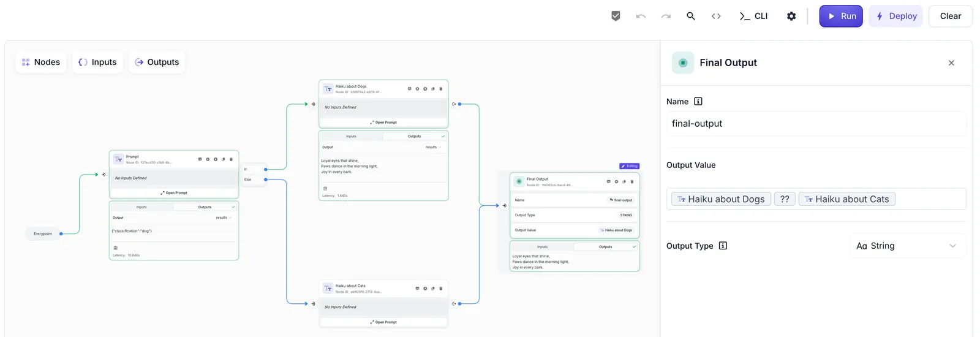
Task: Open search with the magnifier icon
Action: [691, 16]
